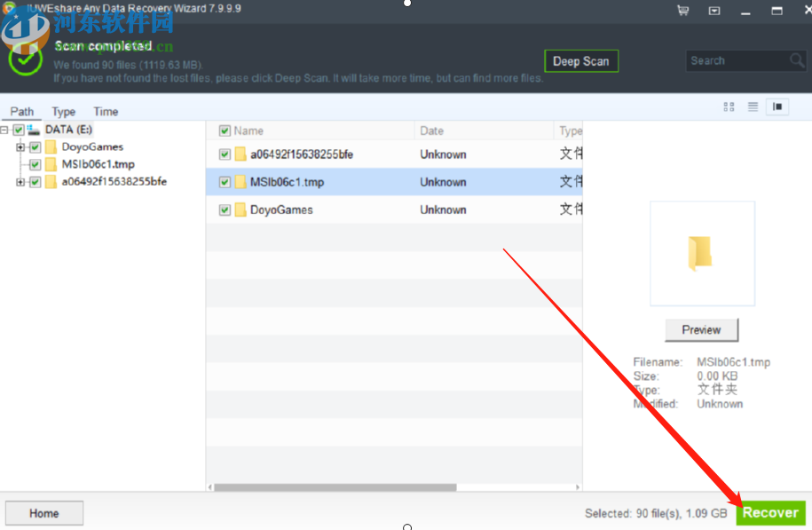Click the 0.00 KB size value
Screen dimensions: 812x530
click(717, 376)
